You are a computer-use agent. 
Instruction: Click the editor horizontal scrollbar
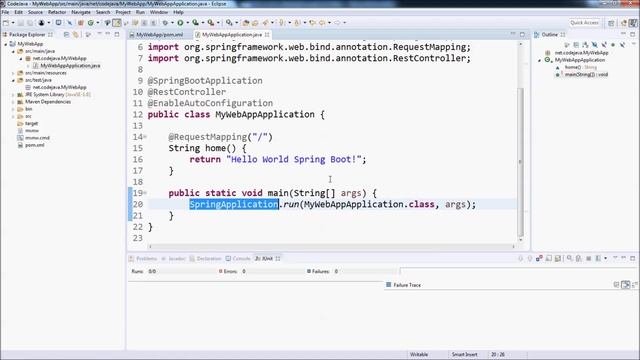pyautogui.click(x=331, y=246)
